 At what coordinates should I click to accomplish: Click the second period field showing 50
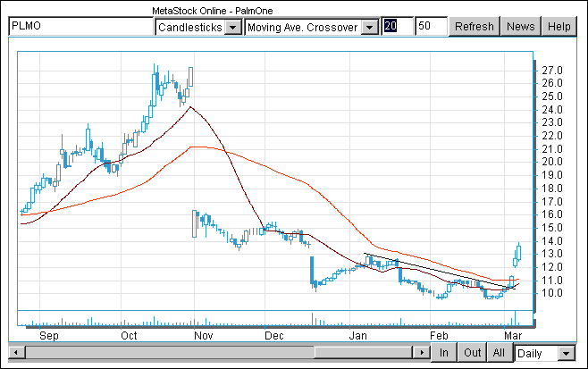[x=432, y=26]
